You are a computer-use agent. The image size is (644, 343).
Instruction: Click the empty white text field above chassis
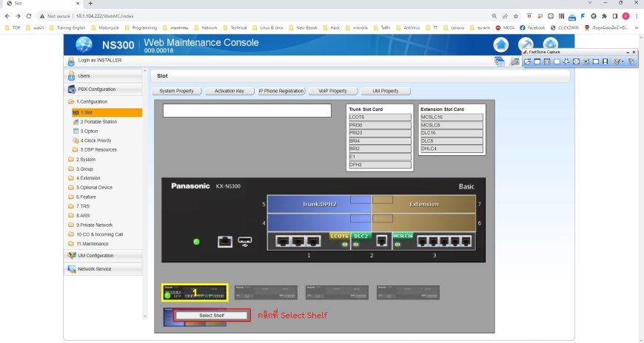(x=246, y=110)
